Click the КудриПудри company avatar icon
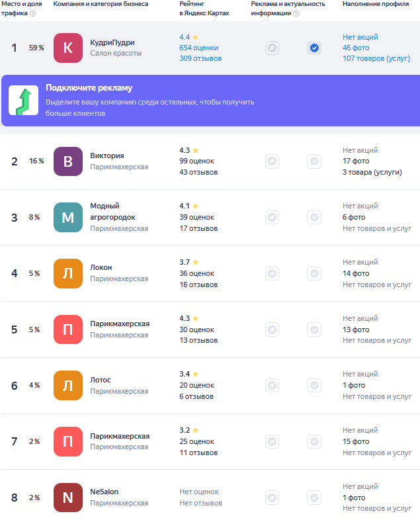 [x=68, y=48]
